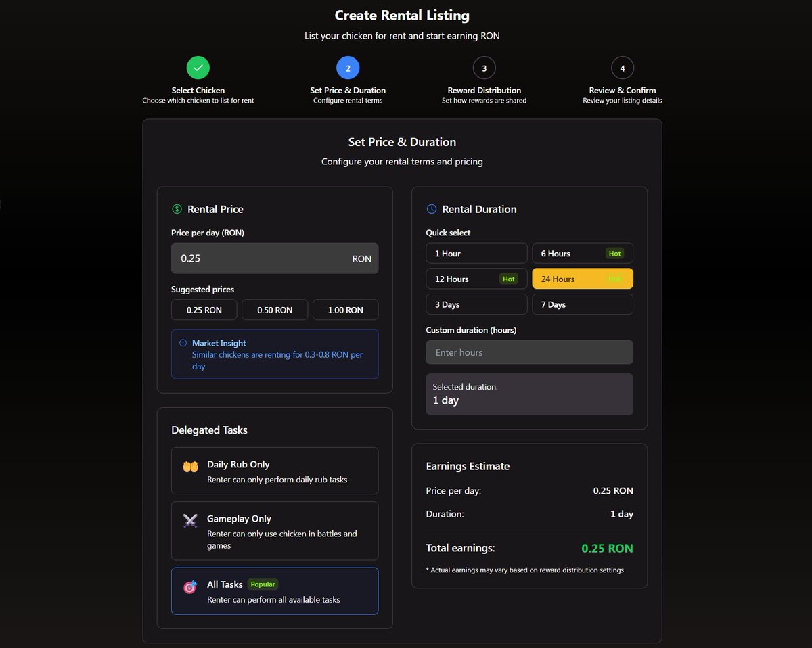
Task: Click the RON suffix in price field
Action: (x=362, y=259)
